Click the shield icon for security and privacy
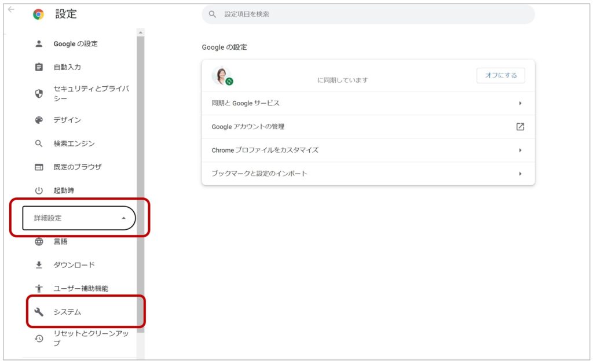The width and height of the screenshot is (593, 364). [39, 94]
